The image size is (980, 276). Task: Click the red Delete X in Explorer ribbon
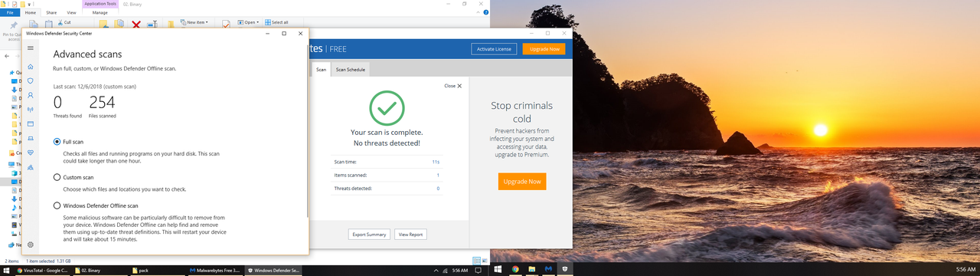(136, 25)
